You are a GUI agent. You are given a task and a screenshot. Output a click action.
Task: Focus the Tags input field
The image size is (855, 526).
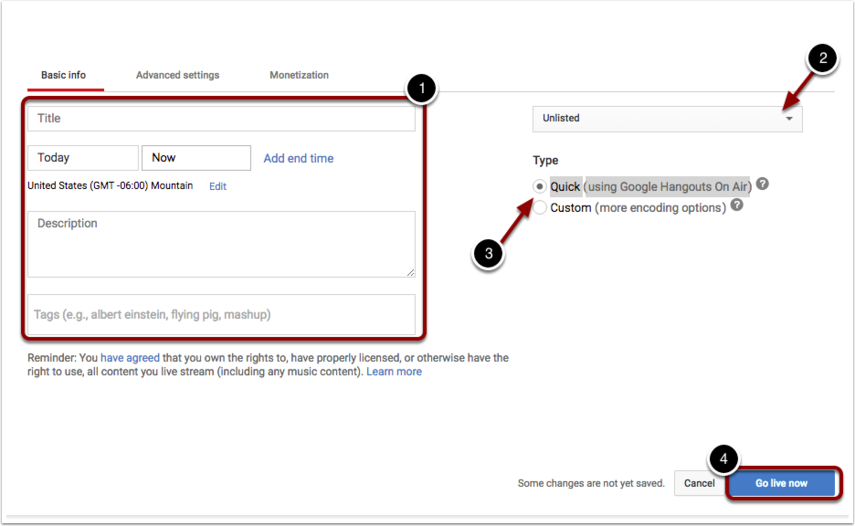coord(221,315)
